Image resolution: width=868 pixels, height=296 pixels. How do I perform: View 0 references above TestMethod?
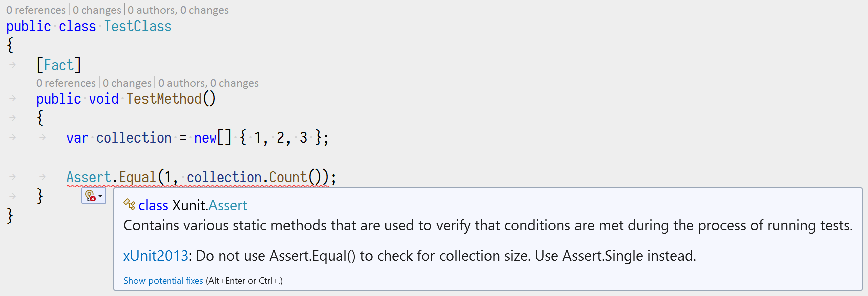tap(66, 83)
